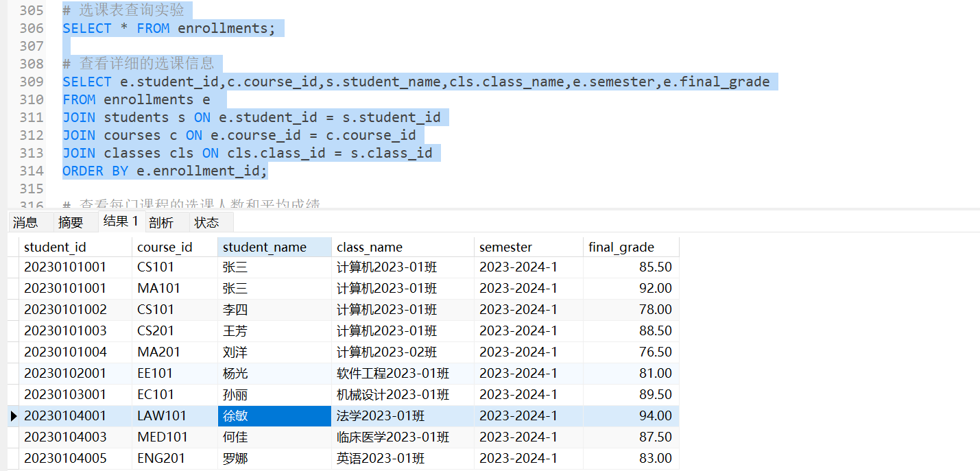The width and height of the screenshot is (980, 471).
Task: Select course_id cell EC101
Action: point(175,394)
